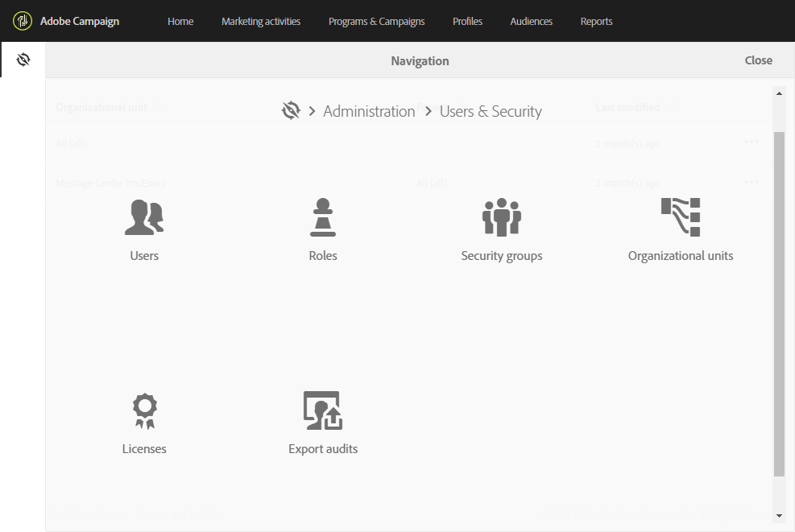This screenshot has height=532, width=795.
Task: Click the Users label text
Action: [144, 255]
